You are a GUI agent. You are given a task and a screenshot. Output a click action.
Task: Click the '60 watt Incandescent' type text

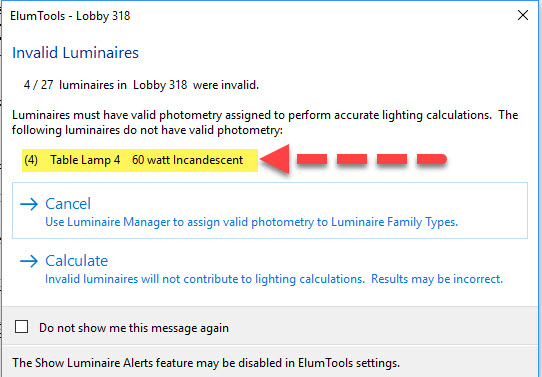[188, 160]
